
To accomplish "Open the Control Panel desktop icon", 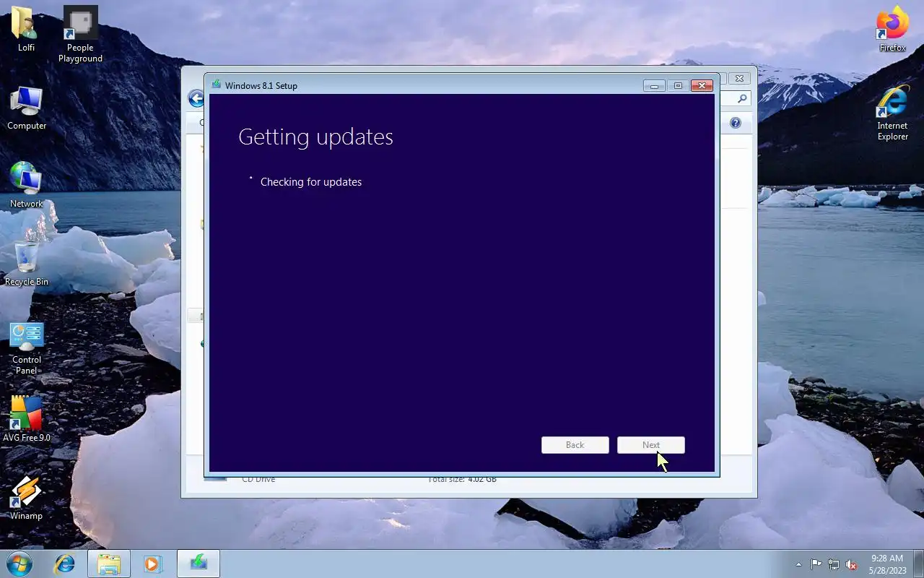I will (x=27, y=348).
